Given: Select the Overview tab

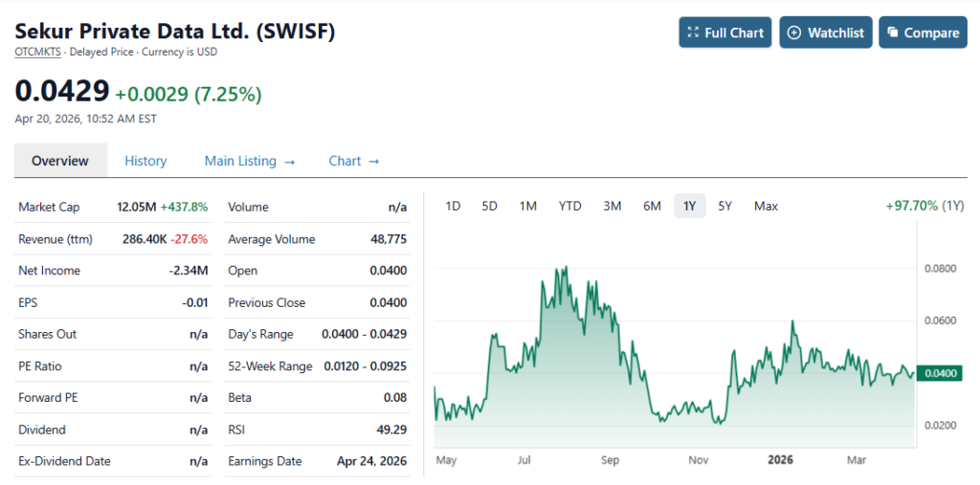Looking at the screenshot, I should click(60, 161).
